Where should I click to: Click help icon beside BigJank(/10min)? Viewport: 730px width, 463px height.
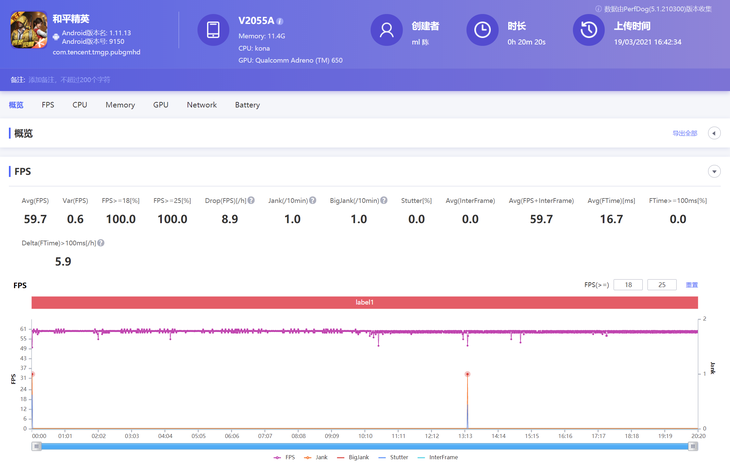pos(384,200)
